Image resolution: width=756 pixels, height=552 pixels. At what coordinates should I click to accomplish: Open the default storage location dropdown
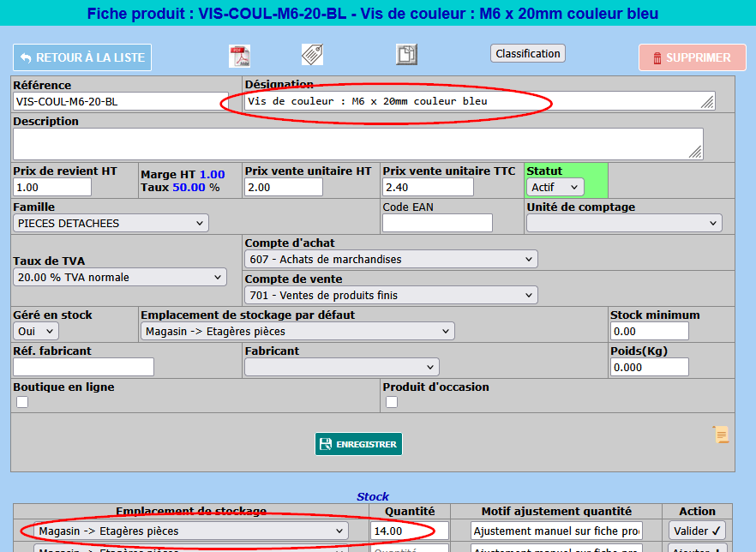(x=297, y=331)
